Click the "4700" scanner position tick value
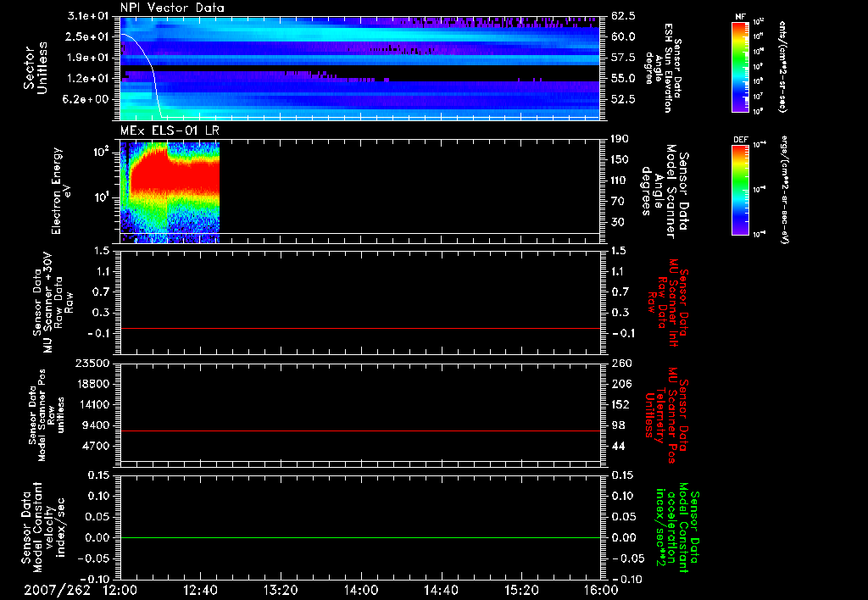868x600 pixels. [96, 446]
